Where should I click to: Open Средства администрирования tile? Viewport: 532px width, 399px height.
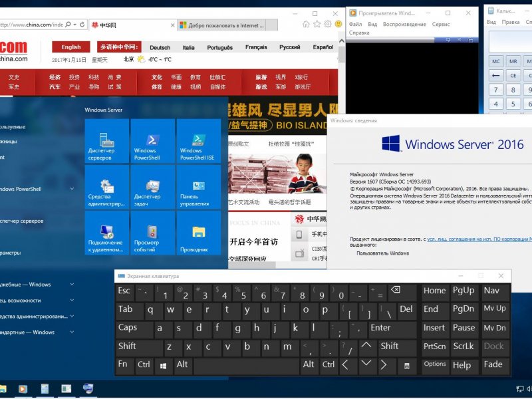(x=107, y=188)
